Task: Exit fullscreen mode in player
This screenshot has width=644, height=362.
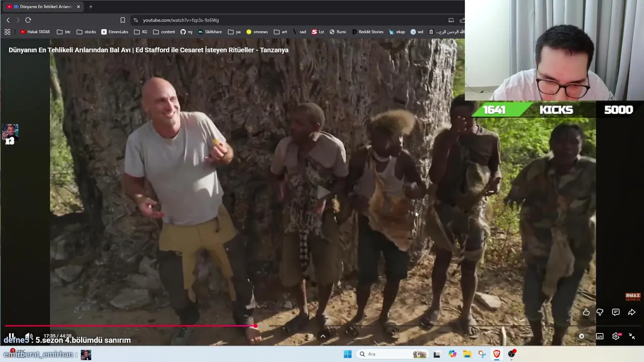Action: [632, 336]
